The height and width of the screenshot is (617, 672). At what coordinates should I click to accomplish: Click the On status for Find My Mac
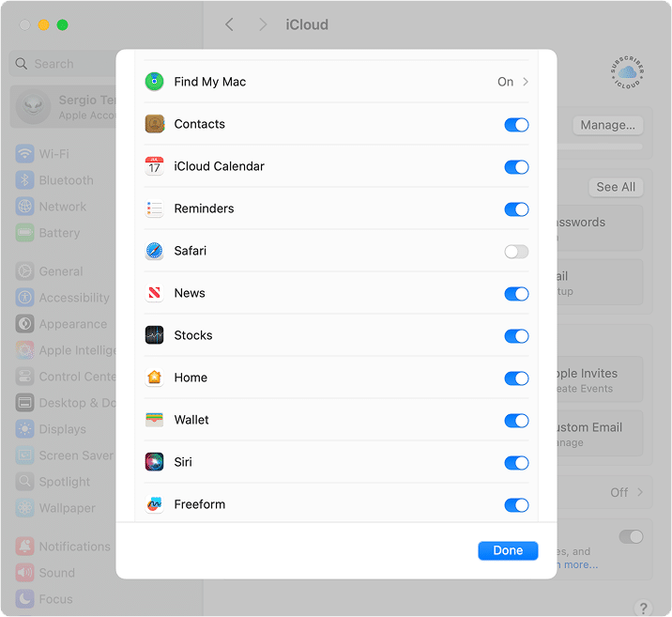pyautogui.click(x=505, y=82)
